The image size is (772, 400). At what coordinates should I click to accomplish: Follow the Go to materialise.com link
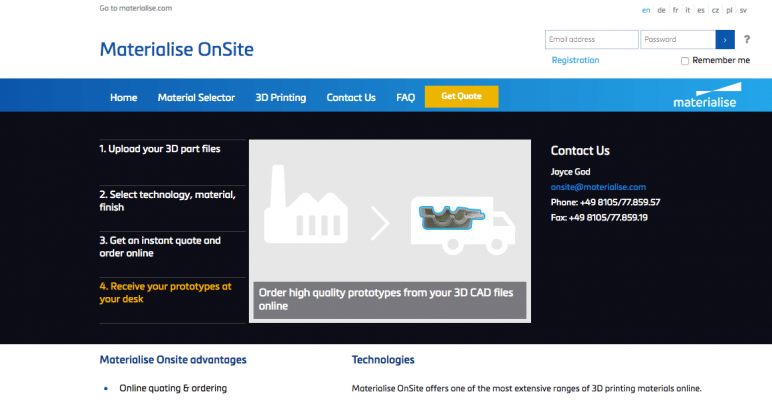tap(136, 8)
